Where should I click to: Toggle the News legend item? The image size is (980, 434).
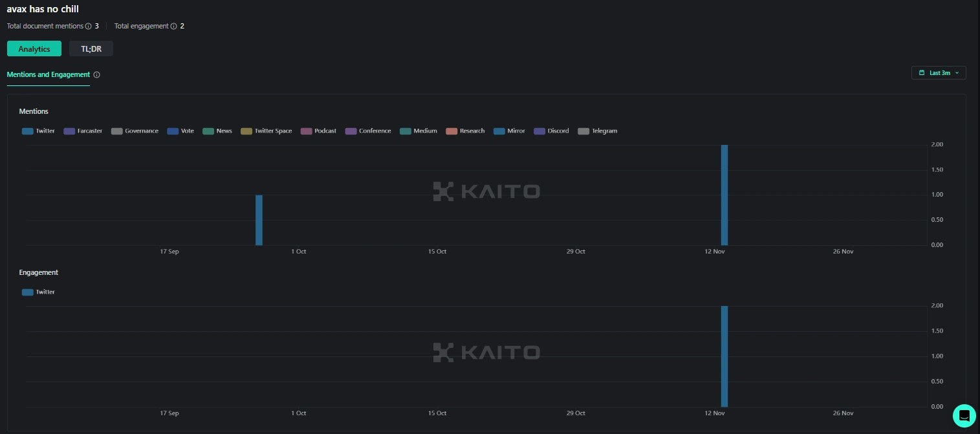[x=217, y=131]
